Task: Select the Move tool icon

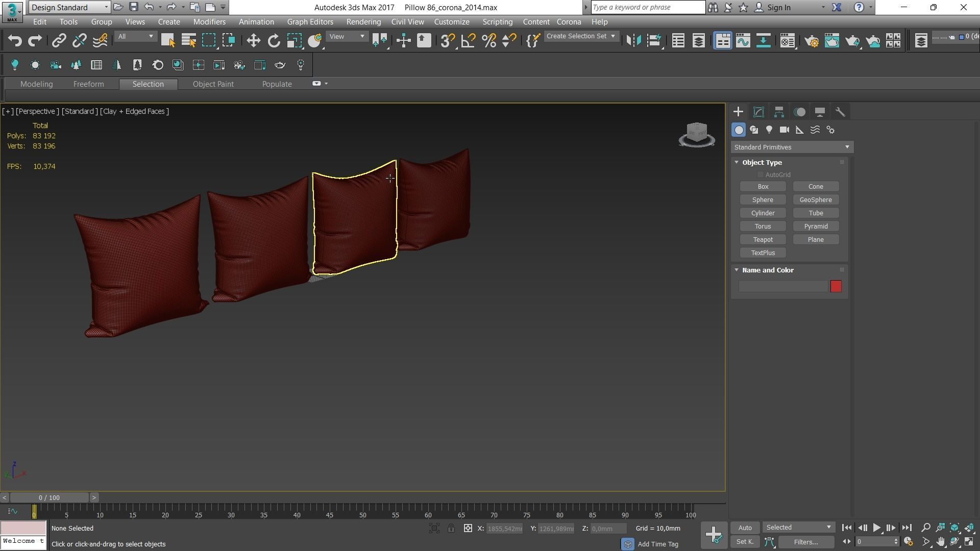Action: click(253, 41)
